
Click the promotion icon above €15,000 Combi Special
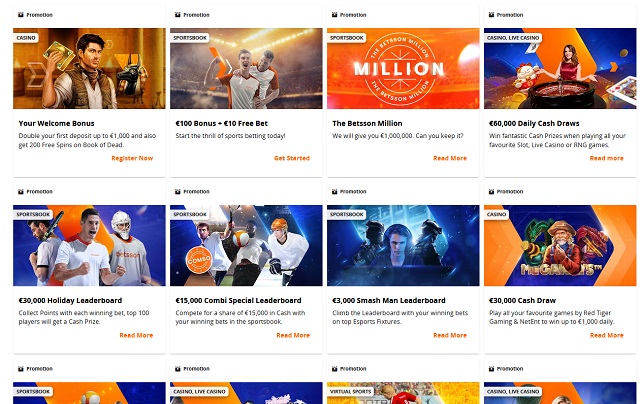pos(178,191)
